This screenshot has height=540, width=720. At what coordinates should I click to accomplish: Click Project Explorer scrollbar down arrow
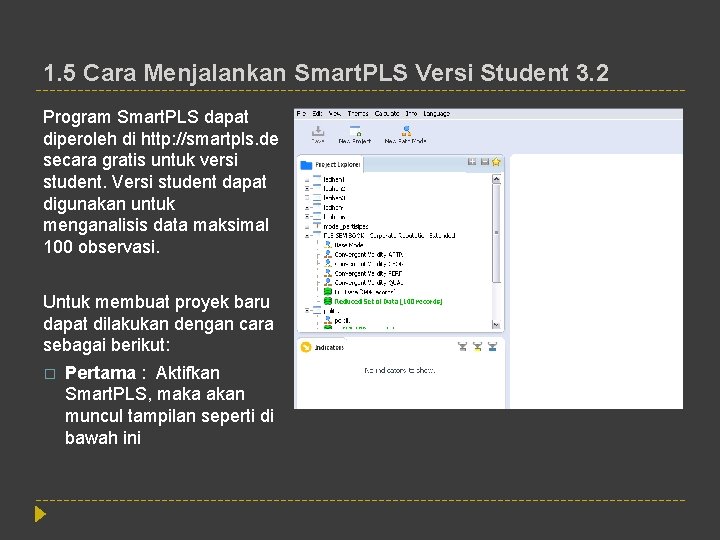(x=496, y=325)
